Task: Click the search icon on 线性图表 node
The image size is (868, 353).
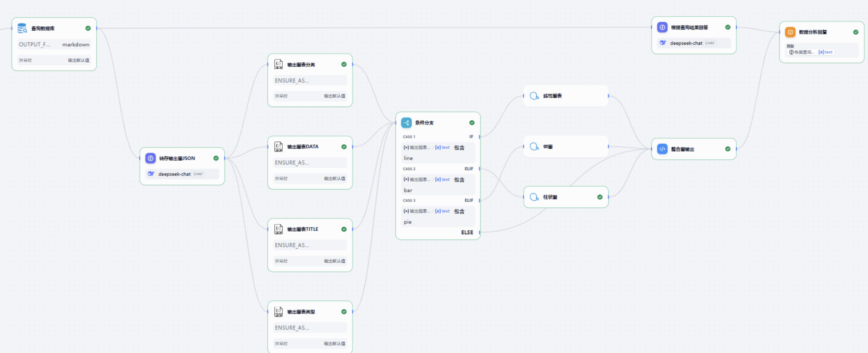Action: [x=534, y=96]
